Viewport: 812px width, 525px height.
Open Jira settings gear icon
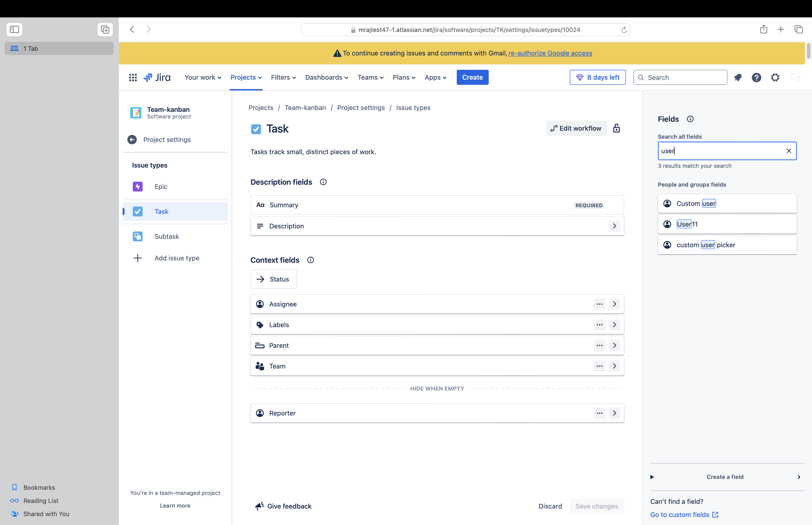click(775, 77)
